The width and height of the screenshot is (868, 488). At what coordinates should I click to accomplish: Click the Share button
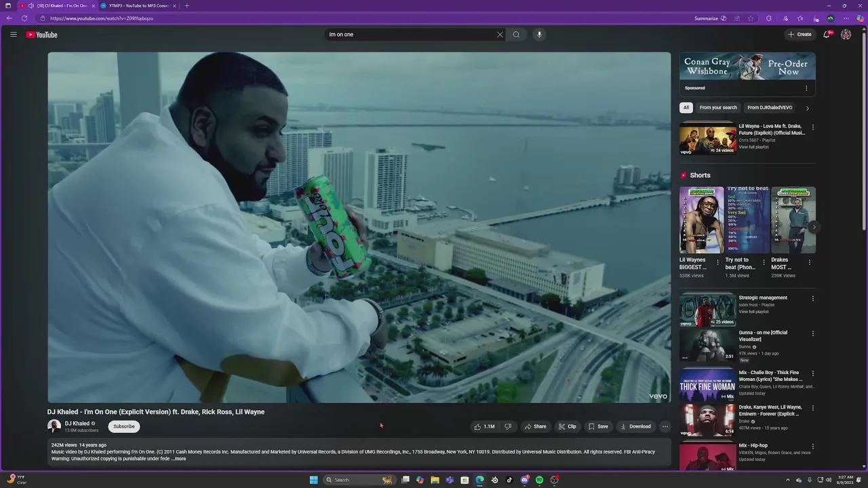(x=535, y=426)
